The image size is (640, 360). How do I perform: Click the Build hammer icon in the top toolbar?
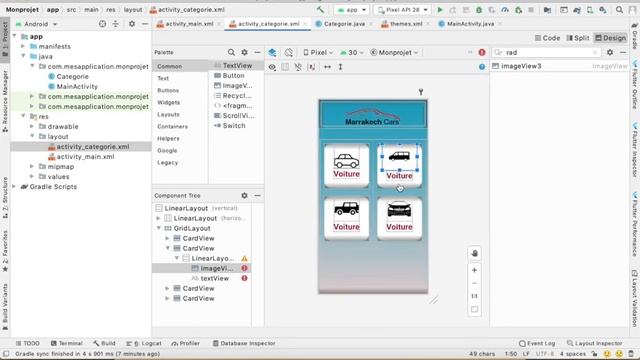(320, 9)
